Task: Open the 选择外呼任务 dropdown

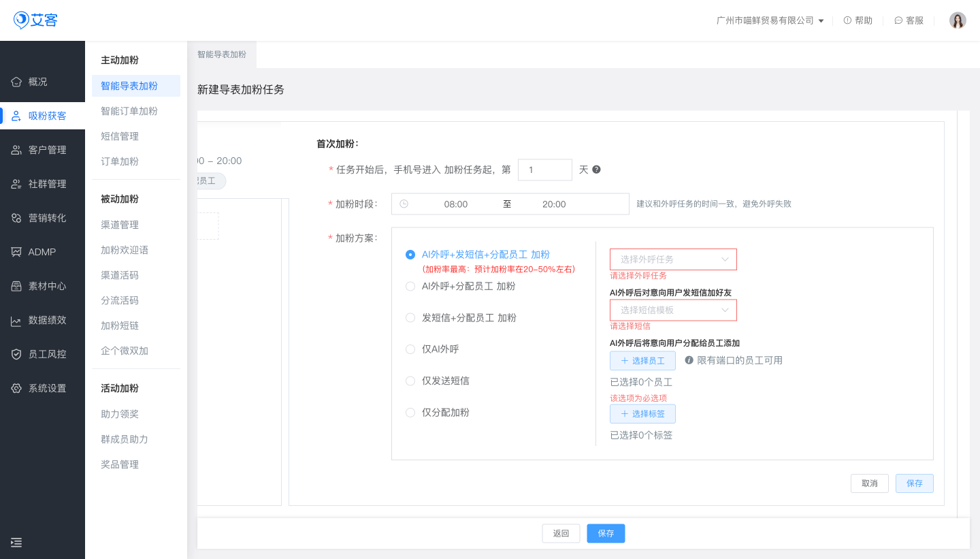Action: coord(673,259)
